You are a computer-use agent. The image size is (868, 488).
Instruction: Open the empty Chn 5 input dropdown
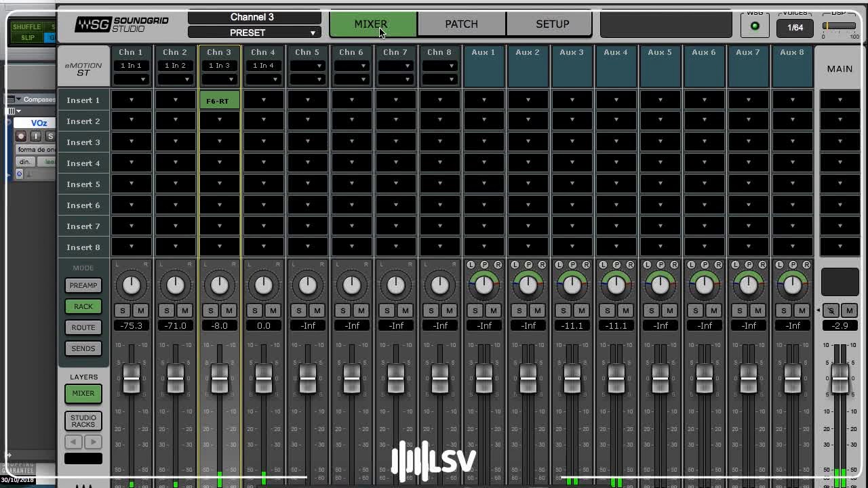307,65
